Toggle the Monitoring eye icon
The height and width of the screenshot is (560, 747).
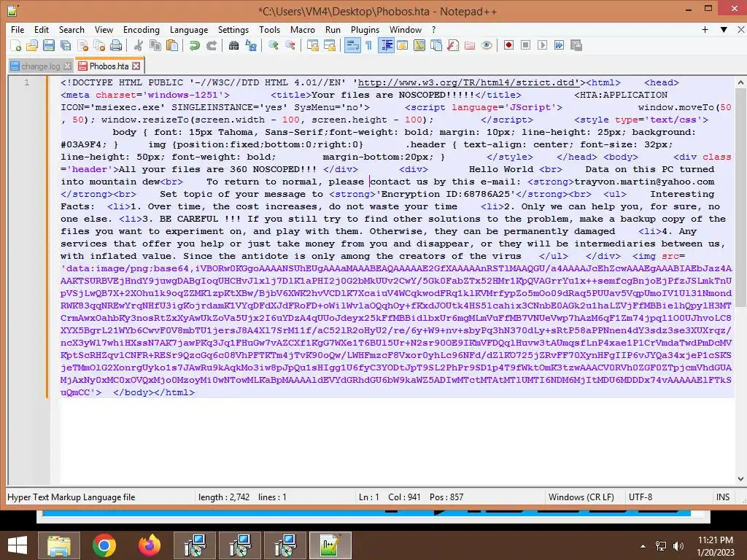coord(487,45)
